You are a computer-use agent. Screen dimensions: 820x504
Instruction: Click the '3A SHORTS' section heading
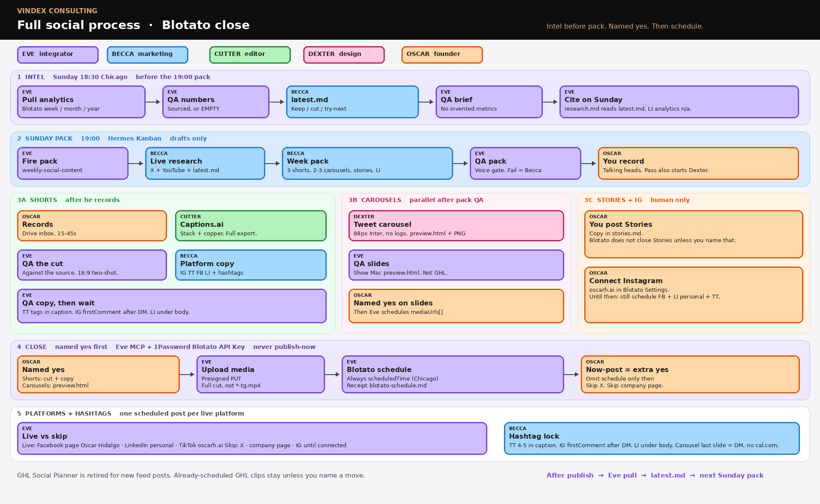37,200
